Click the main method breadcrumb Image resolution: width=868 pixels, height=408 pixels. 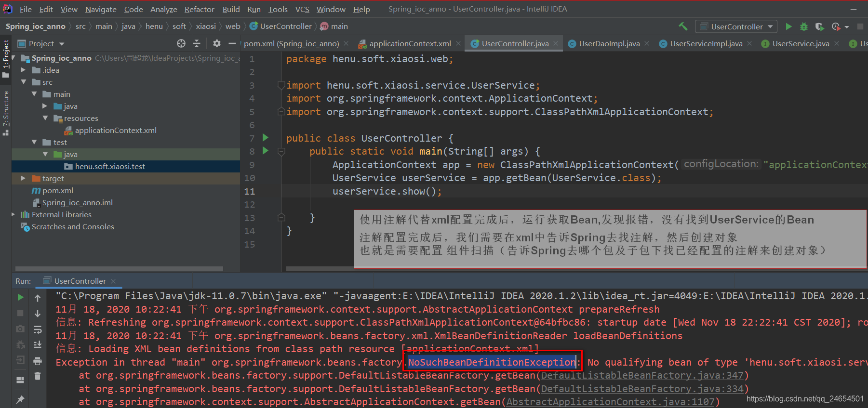[334, 26]
